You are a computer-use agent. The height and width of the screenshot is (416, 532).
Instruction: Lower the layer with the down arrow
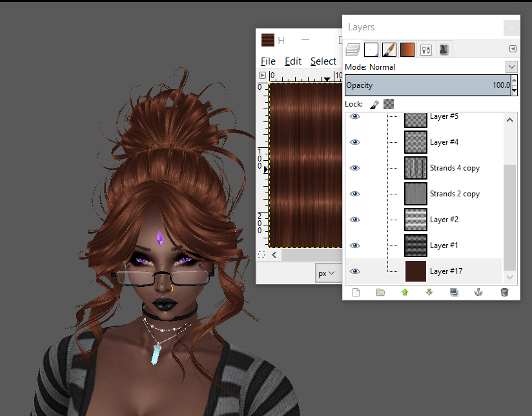(x=429, y=293)
